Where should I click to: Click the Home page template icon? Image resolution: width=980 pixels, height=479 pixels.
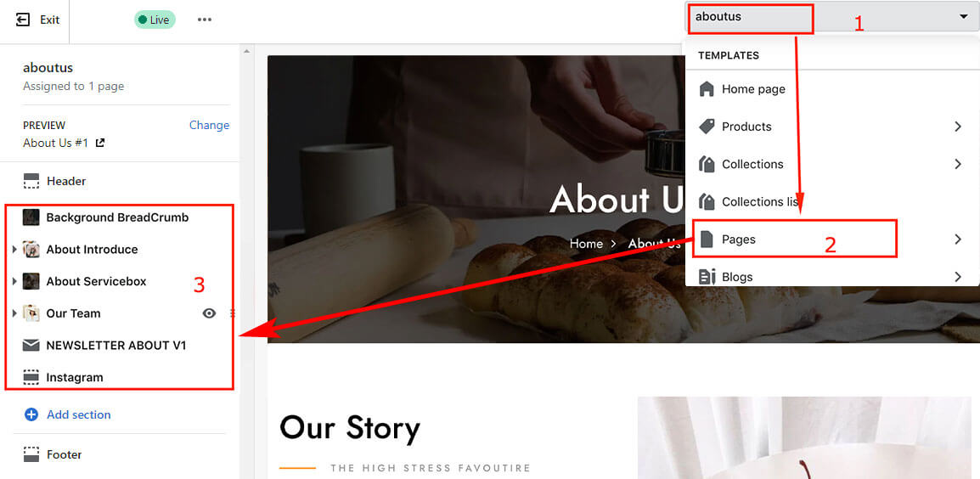pyautogui.click(x=707, y=89)
